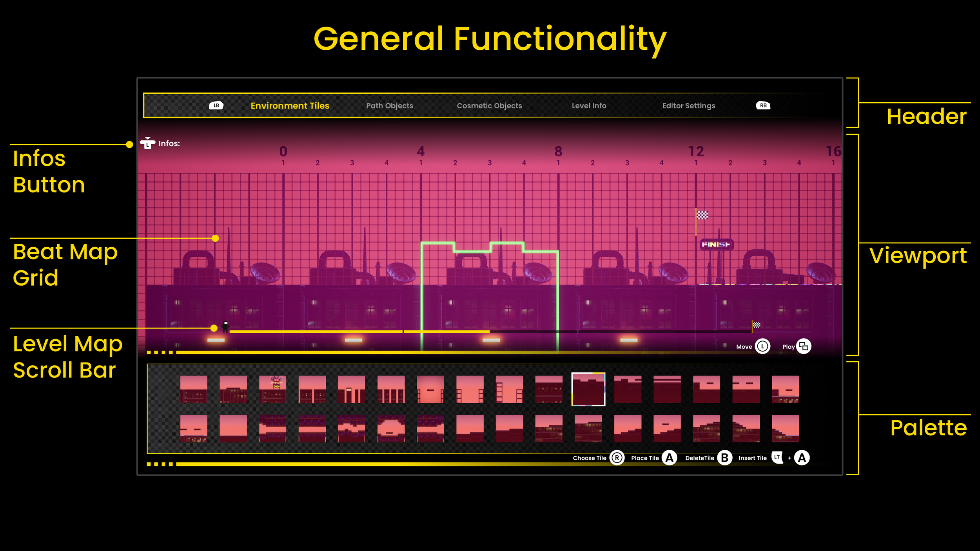Select the highlighted tile in the palette

(x=588, y=389)
